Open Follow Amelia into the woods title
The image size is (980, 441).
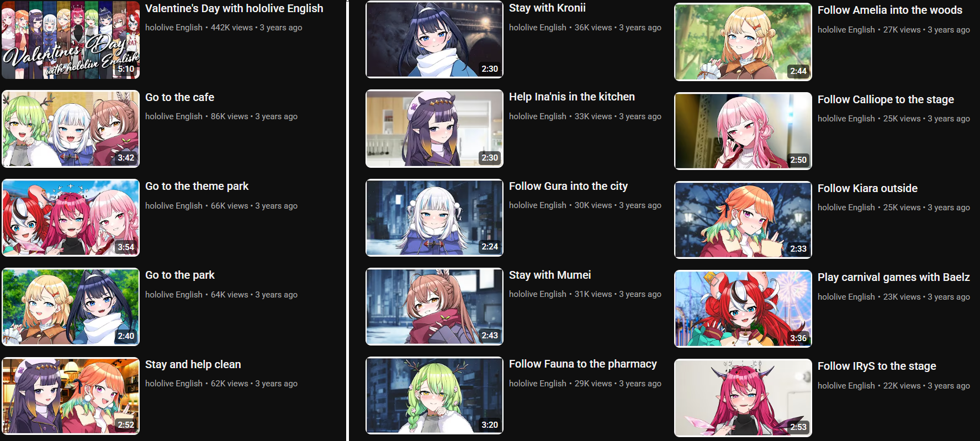pyautogui.click(x=889, y=10)
